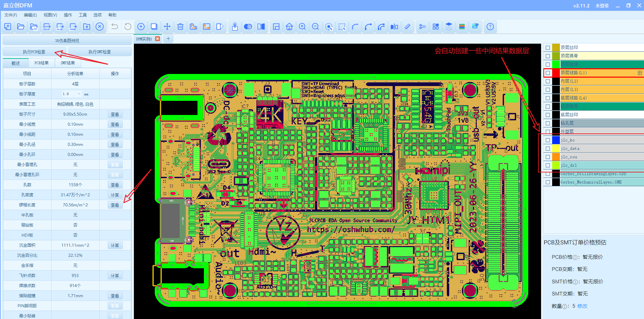Select the move cross-arrows tool
644x319 pixels.
point(167,27)
